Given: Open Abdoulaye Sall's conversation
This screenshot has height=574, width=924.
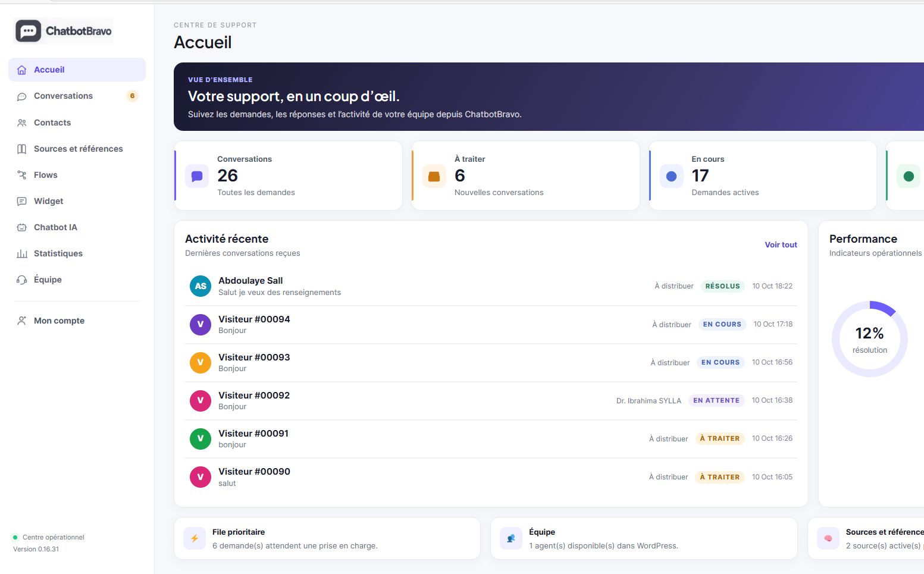Looking at the screenshot, I should tap(491, 286).
